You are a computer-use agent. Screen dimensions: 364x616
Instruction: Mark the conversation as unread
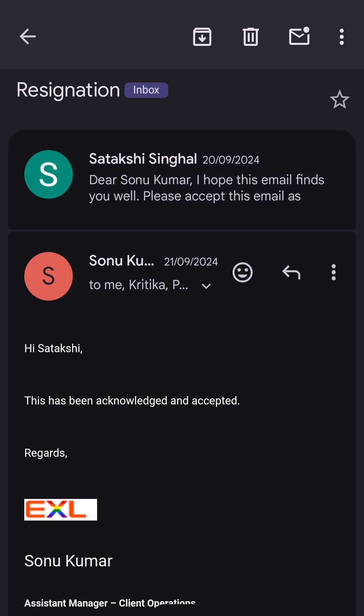299,36
